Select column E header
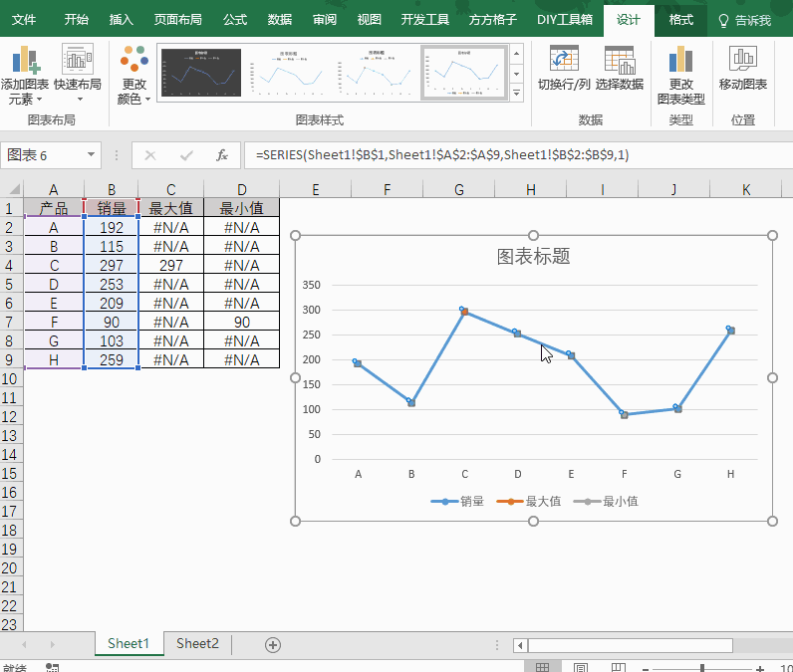The image size is (793, 672). coord(316,189)
